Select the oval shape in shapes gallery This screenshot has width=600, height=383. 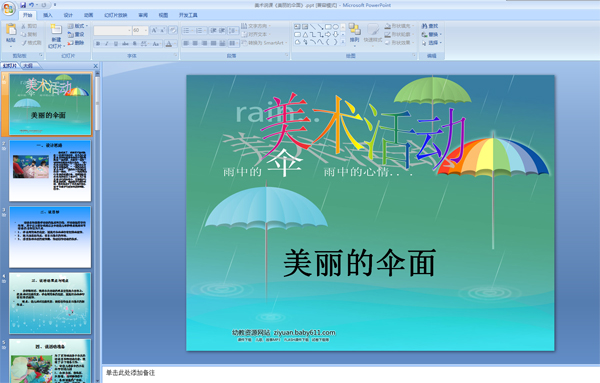336,27
